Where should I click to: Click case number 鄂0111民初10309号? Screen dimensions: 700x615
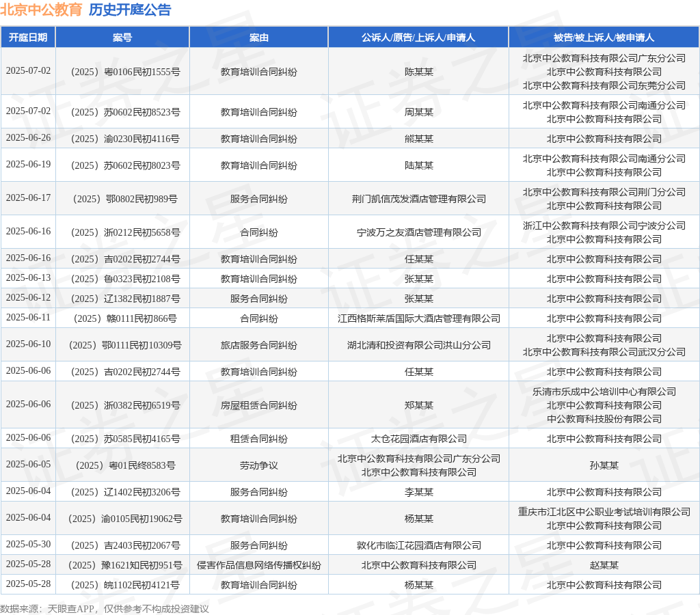point(126,346)
